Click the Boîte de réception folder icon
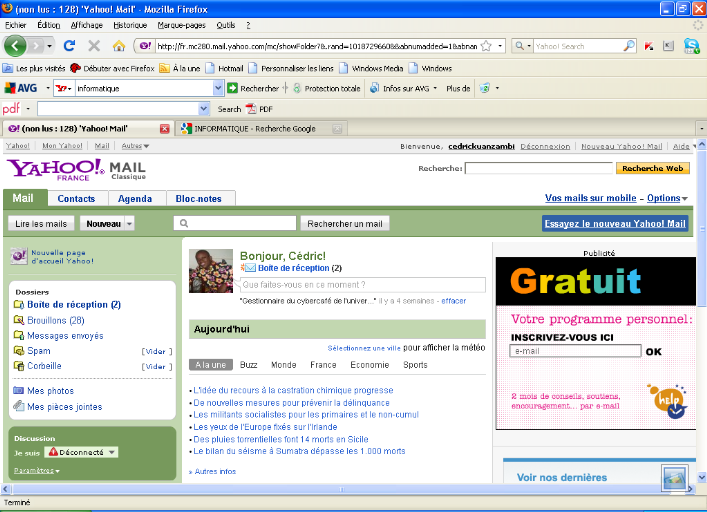 coord(18,305)
